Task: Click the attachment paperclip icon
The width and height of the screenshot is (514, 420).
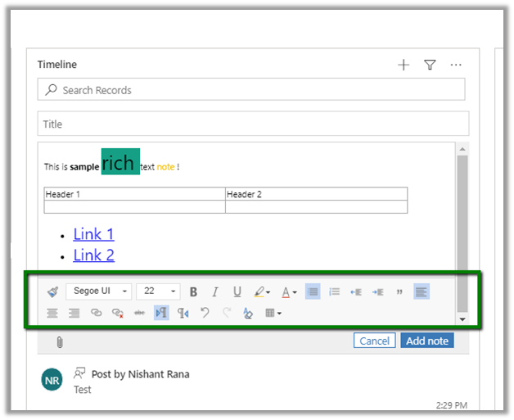Action: pos(60,341)
